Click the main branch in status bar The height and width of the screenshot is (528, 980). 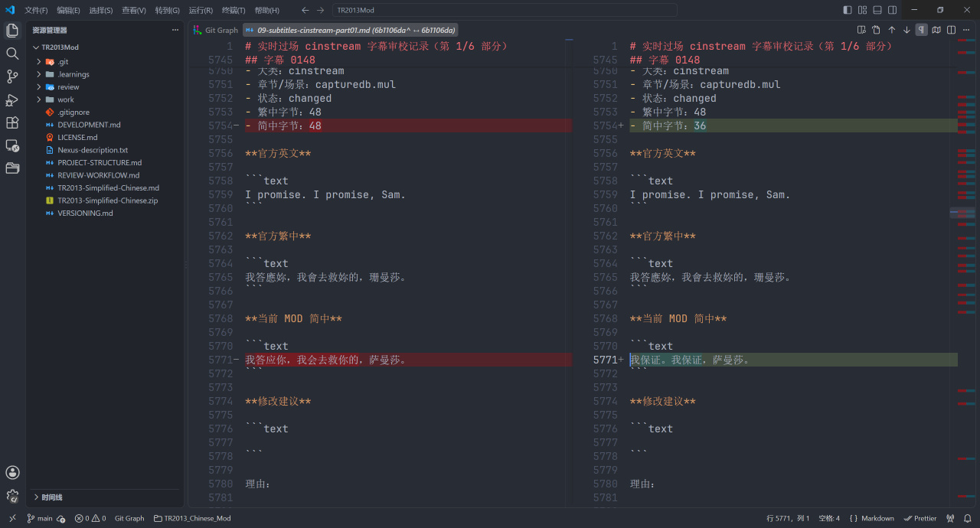[40, 518]
